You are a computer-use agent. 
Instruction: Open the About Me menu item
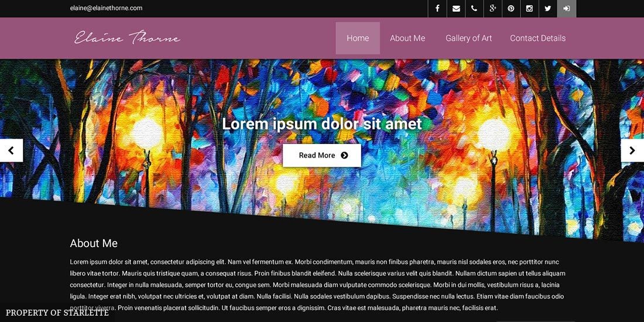click(x=407, y=38)
